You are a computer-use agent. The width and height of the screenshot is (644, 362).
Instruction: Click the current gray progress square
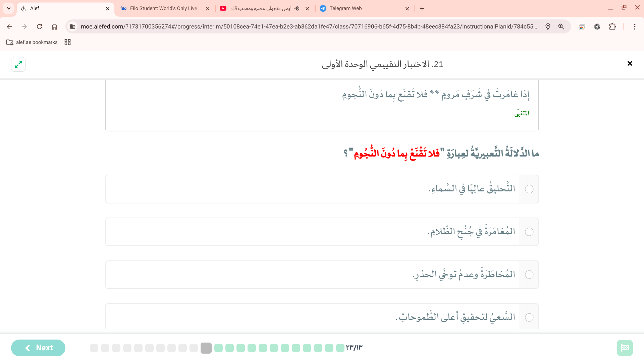pos(206,348)
